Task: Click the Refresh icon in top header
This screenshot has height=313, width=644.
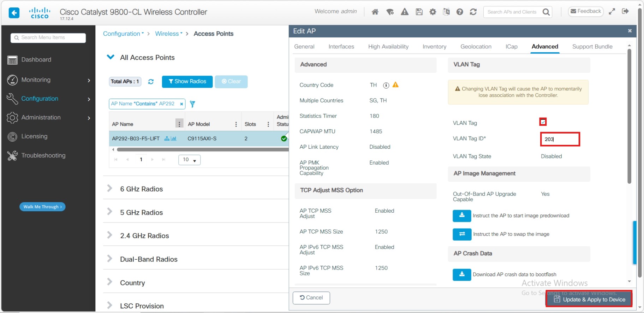Action: pyautogui.click(x=473, y=12)
